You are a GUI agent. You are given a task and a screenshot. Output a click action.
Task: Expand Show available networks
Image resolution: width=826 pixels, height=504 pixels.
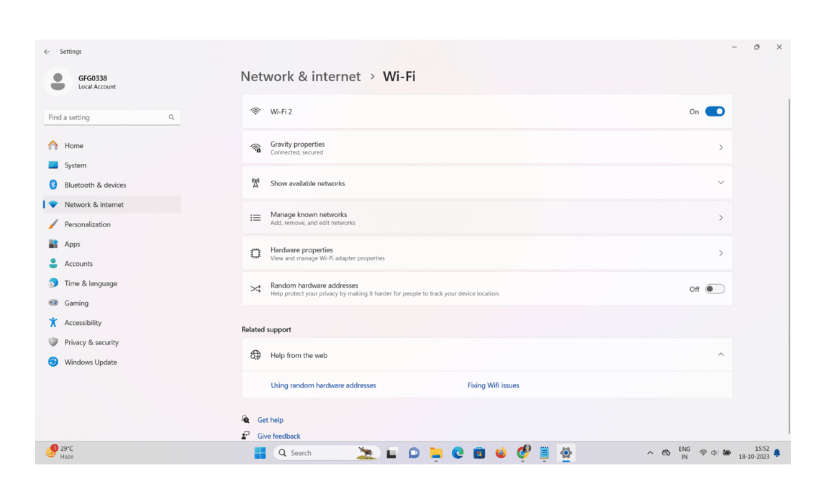[x=721, y=182]
